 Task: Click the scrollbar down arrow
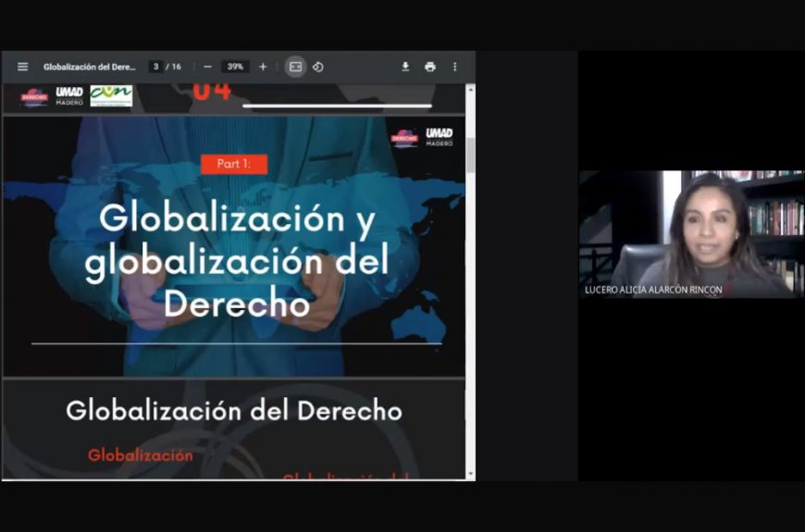coord(470,474)
